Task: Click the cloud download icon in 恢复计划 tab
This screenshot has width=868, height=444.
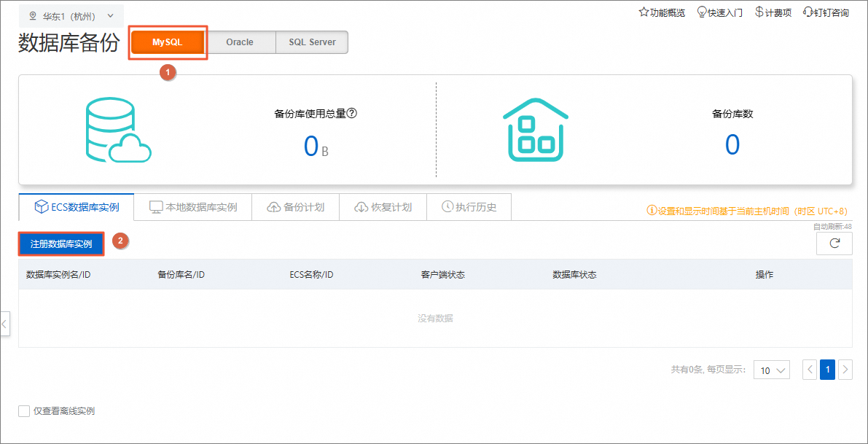Action: coord(361,208)
